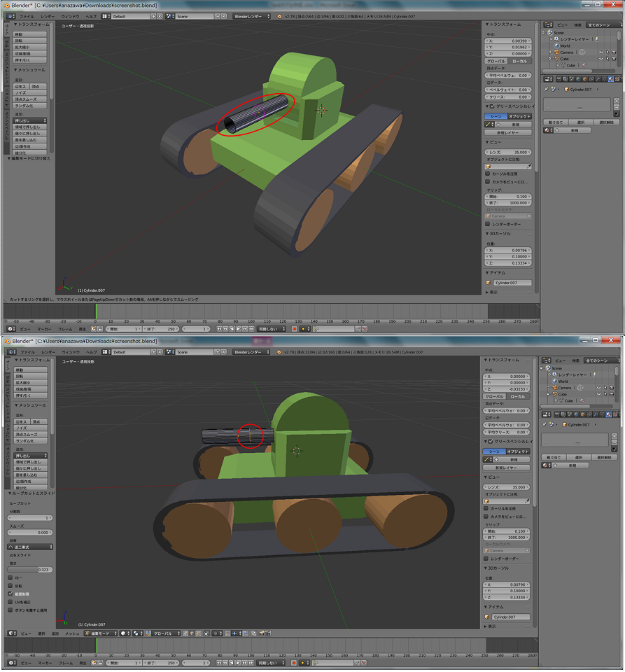
Task: Open the 減衰 falloff dropdown in Loop Cut panel
Action: click(29, 547)
